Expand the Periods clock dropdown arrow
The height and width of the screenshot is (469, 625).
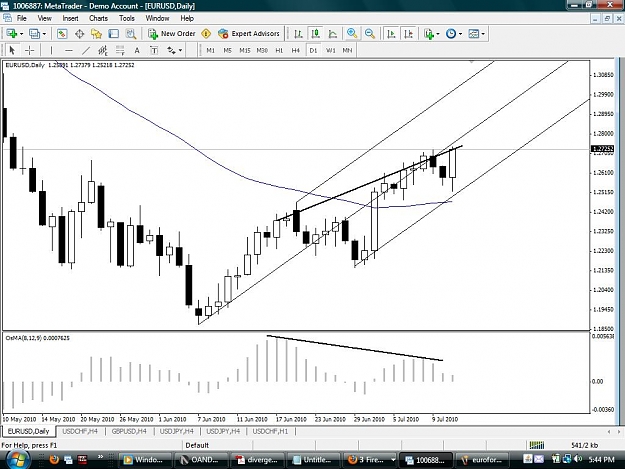tap(460, 34)
